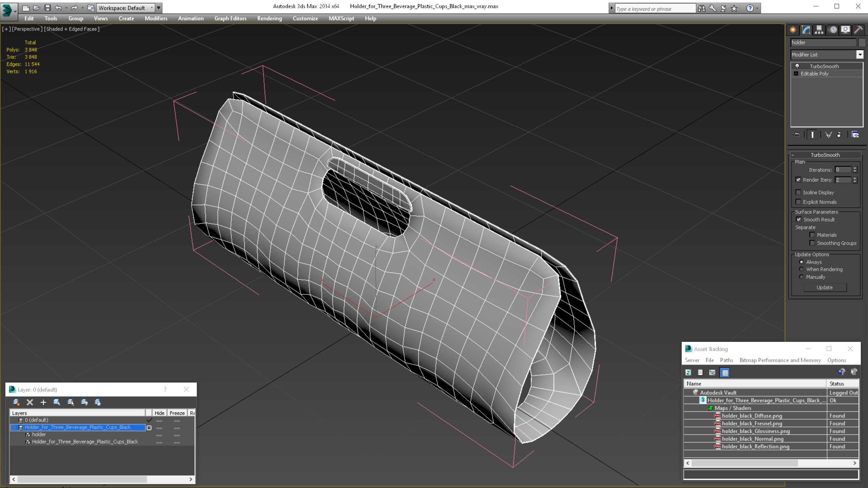
Task: Select Manually update option
Action: tap(802, 277)
